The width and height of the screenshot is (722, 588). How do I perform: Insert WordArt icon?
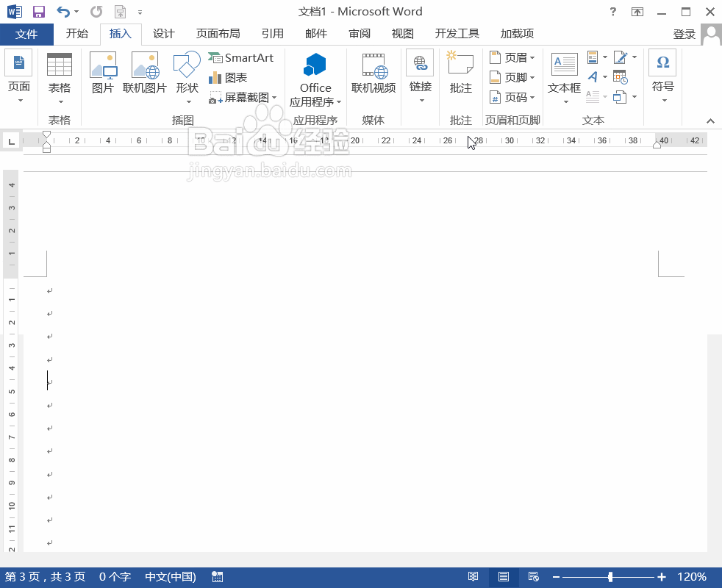coord(593,77)
